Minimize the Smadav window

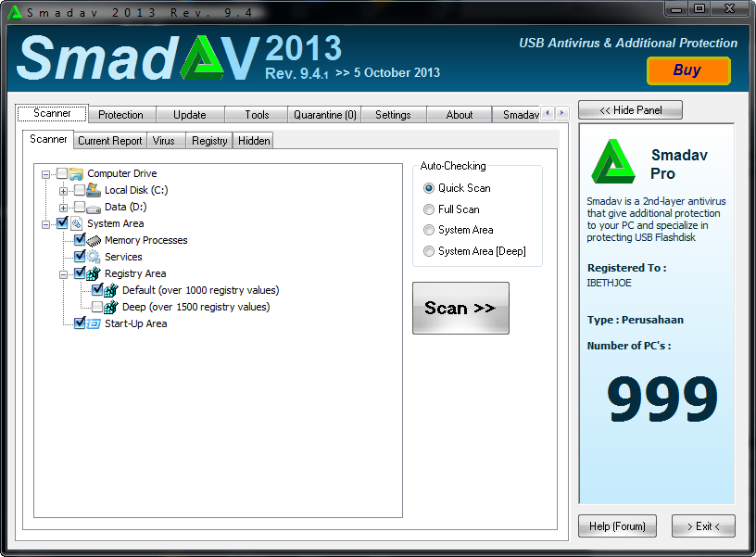click(x=676, y=8)
